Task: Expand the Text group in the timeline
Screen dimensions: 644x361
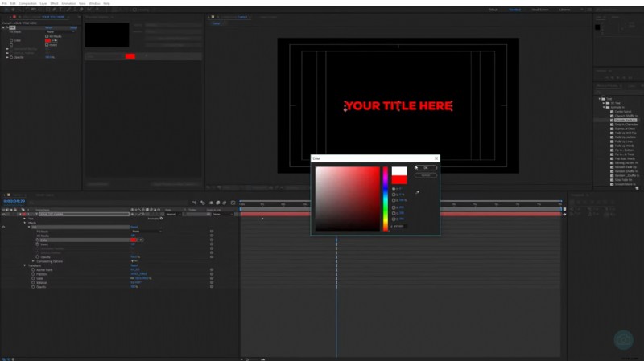Action: [25, 219]
